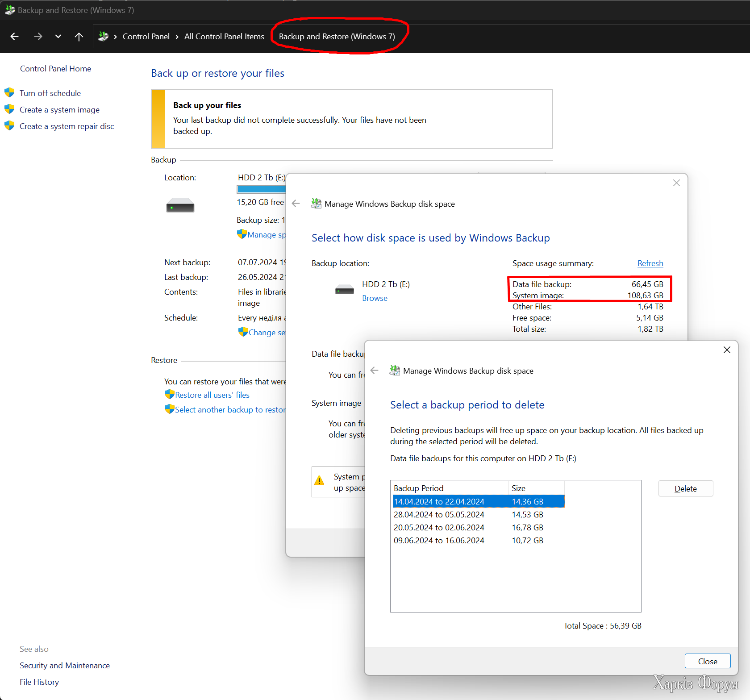Click the forward navigation arrow

coord(38,37)
